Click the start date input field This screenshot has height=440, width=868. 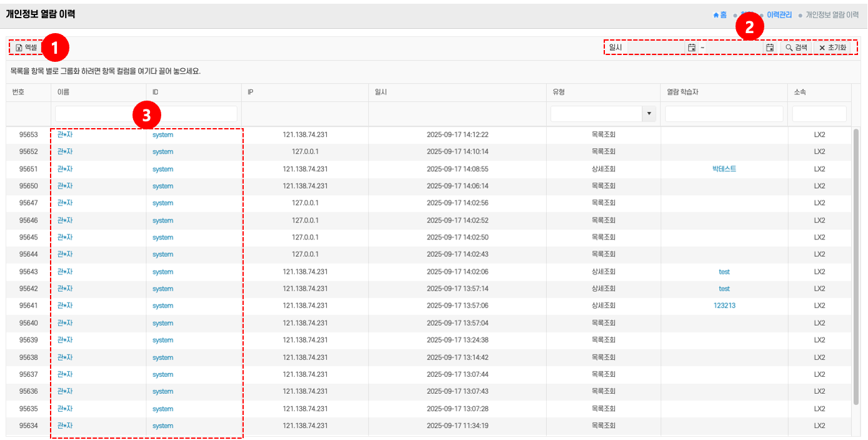(x=655, y=47)
